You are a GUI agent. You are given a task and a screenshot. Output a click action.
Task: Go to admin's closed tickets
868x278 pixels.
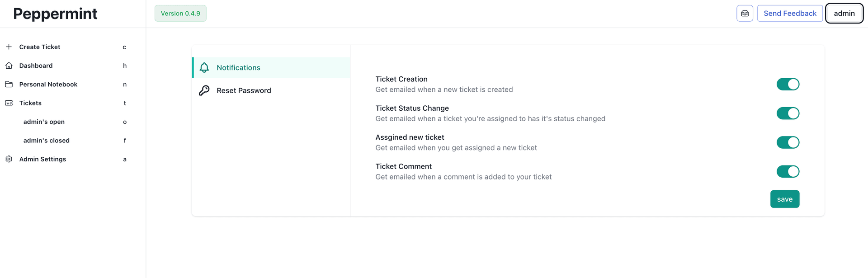point(47,141)
